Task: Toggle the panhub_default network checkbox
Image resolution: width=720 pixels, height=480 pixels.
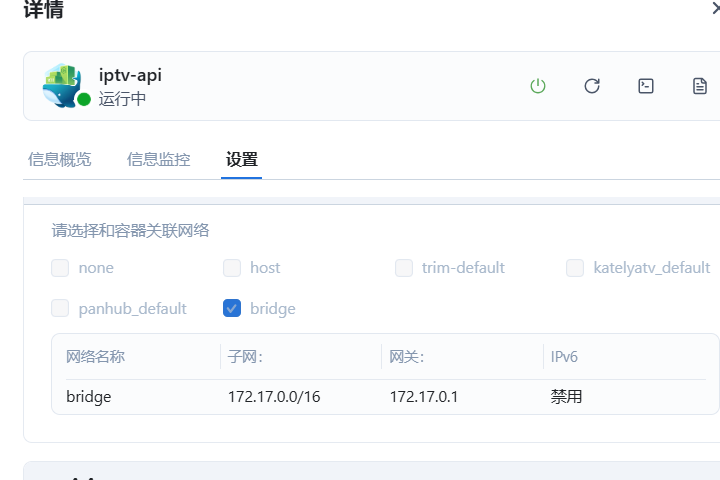Action: (61, 309)
